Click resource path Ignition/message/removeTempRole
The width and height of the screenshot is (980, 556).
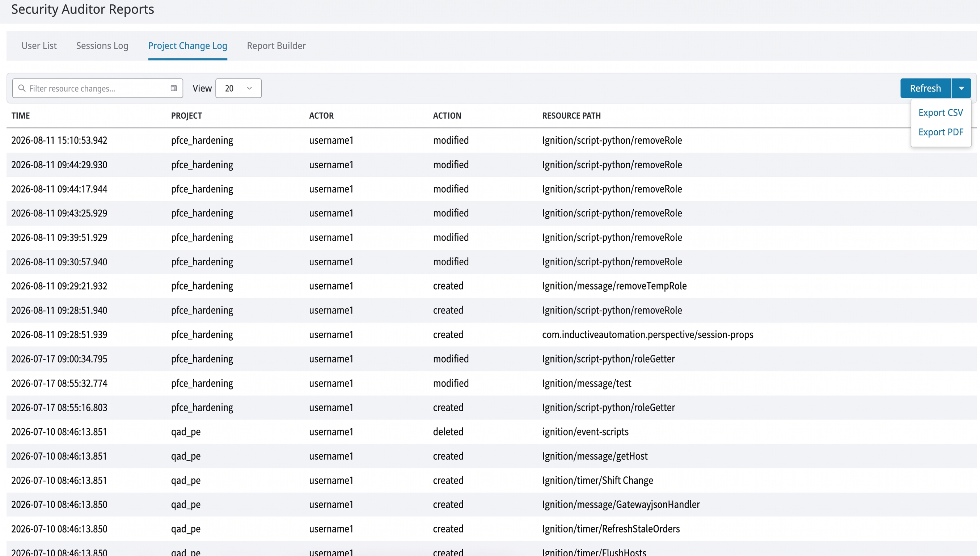tap(614, 286)
